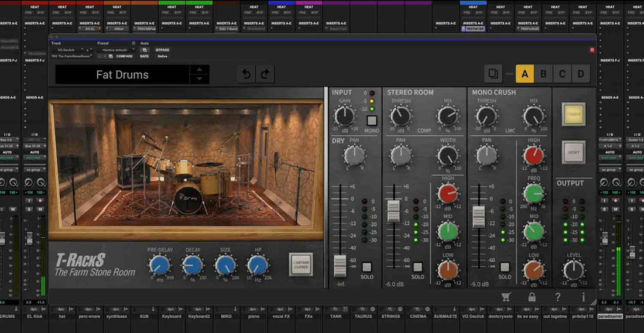Open the factory default preset dropdown

[x=117, y=50]
